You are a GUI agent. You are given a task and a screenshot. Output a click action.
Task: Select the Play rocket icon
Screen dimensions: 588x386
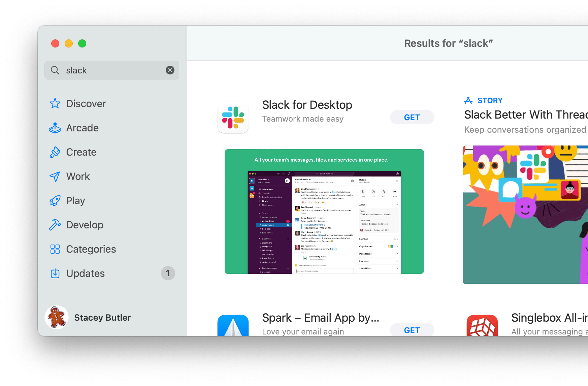[x=55, y=200]
